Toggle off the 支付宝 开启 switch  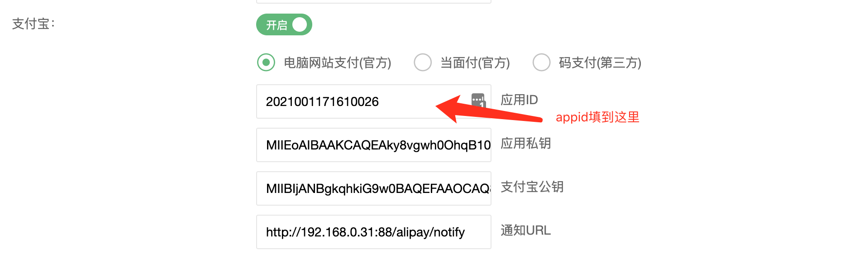(x=284, y=24)
